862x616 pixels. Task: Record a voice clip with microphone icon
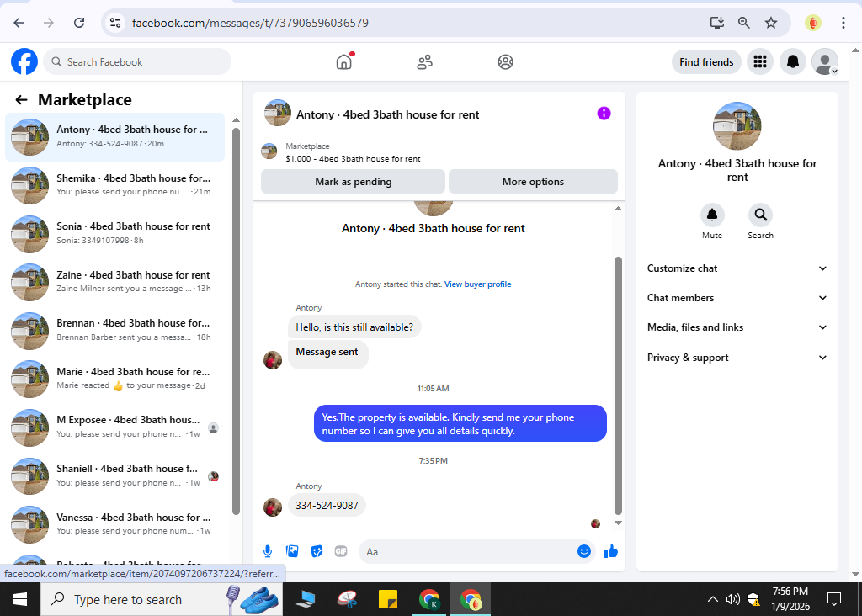pyautogui.click(x=267, y=551)
